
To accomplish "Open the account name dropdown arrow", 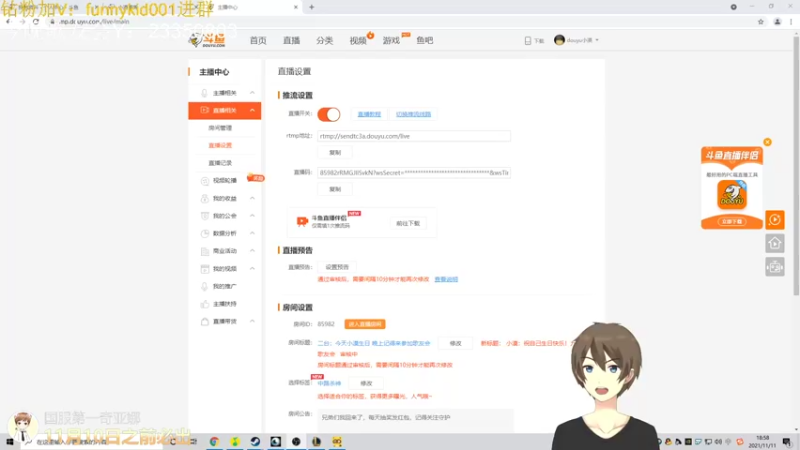I will 597,40.
